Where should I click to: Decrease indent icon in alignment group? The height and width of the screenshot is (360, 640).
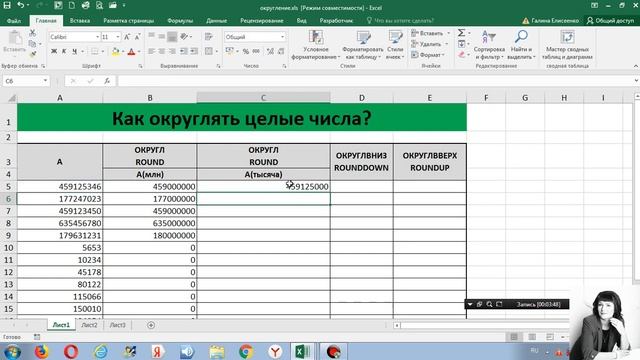[184, 51]
